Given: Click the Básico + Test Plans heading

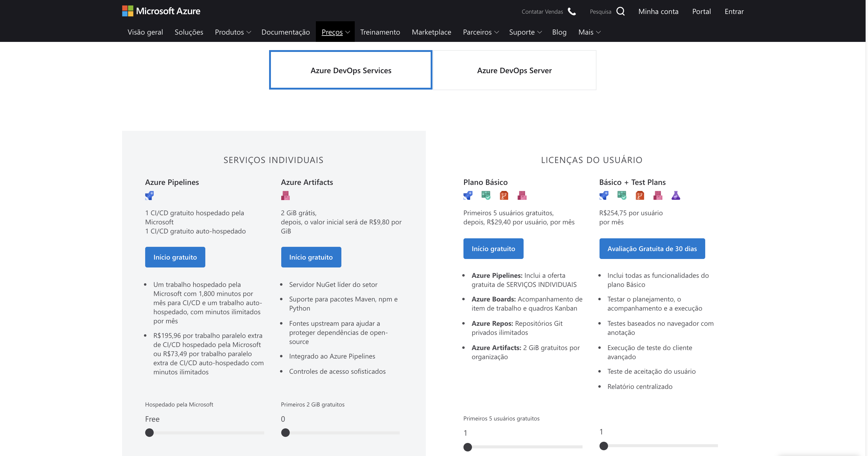Looking at the screenshot, I should tap(632, 182).
